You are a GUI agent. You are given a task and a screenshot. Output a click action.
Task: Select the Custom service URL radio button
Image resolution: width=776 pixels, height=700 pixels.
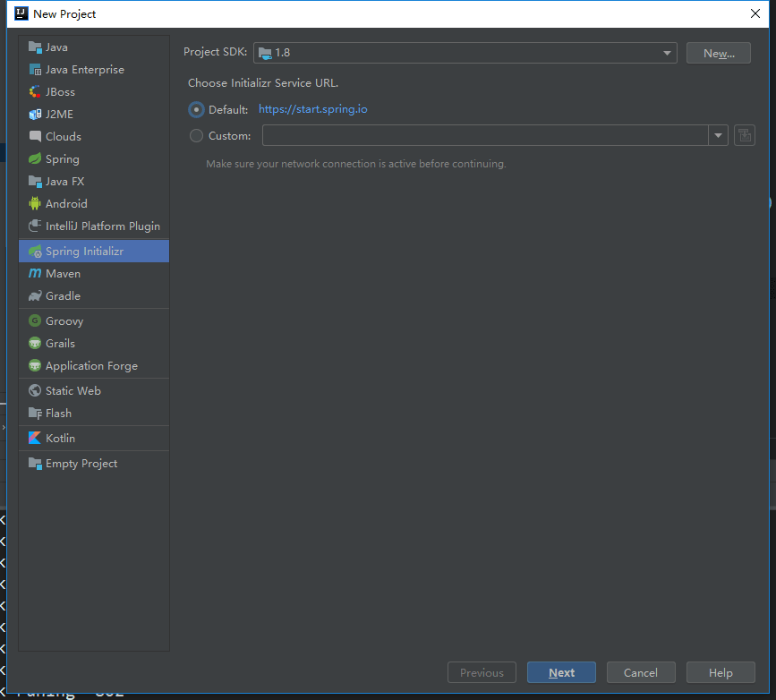pyautogui.click(x=197, y=136)
